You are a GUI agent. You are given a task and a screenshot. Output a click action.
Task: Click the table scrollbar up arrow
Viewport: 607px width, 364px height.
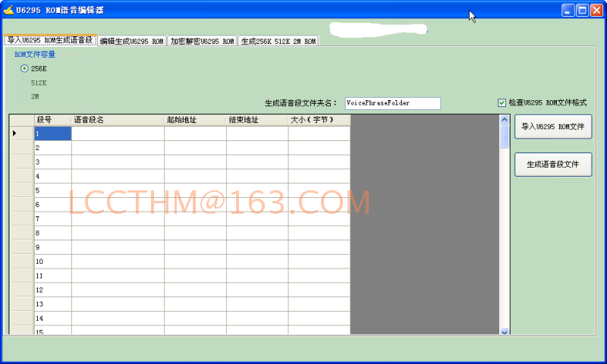click(x=505, y=120)
